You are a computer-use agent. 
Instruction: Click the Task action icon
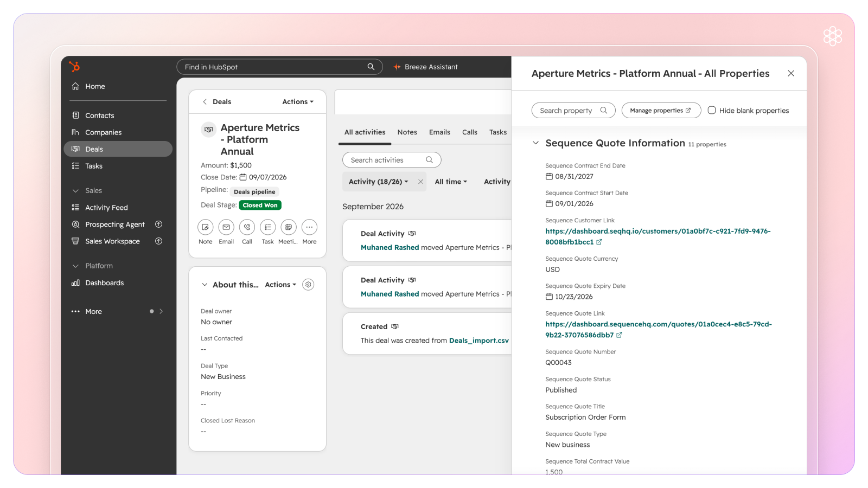[268, 227]
